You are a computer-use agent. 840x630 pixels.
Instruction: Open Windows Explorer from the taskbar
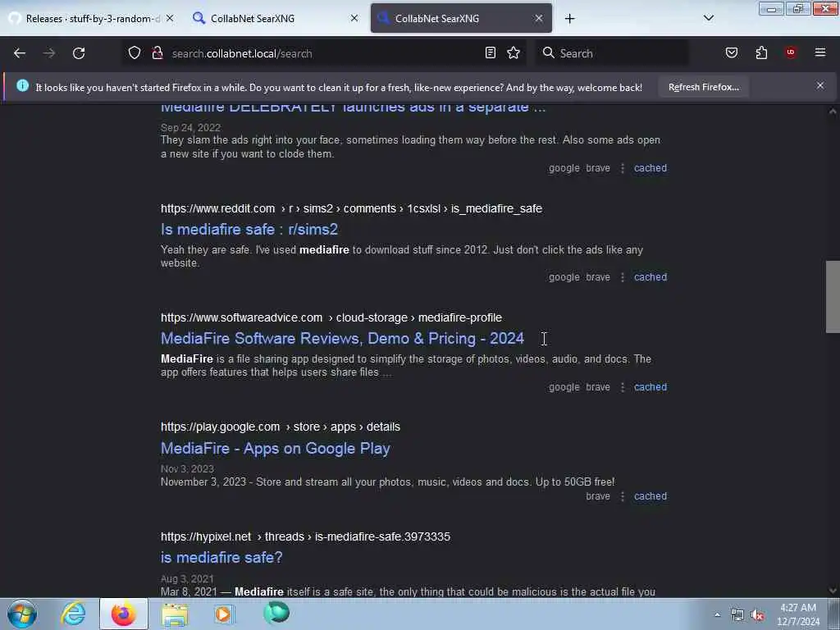point(175,614)
